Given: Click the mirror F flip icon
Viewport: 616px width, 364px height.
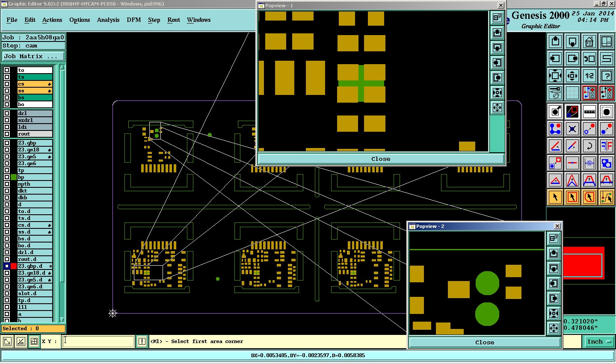Looking at the screenshot, I should click(607, 146).
